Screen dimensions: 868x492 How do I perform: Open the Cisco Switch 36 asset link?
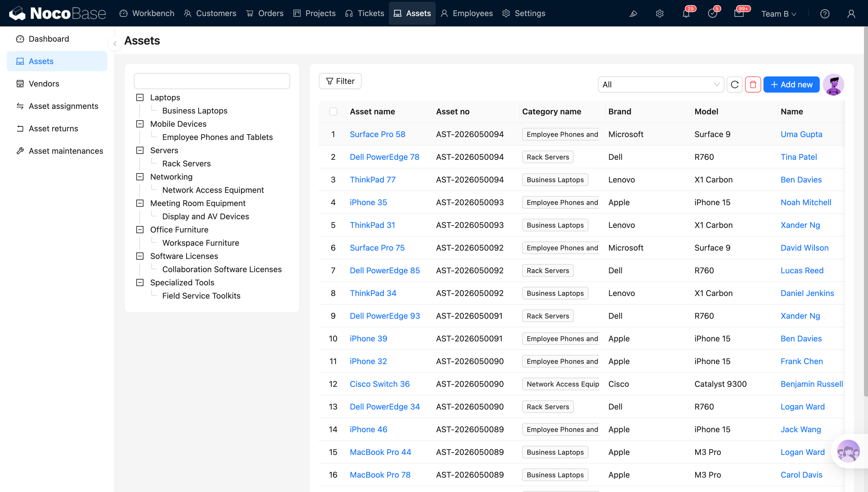[380, 384]
